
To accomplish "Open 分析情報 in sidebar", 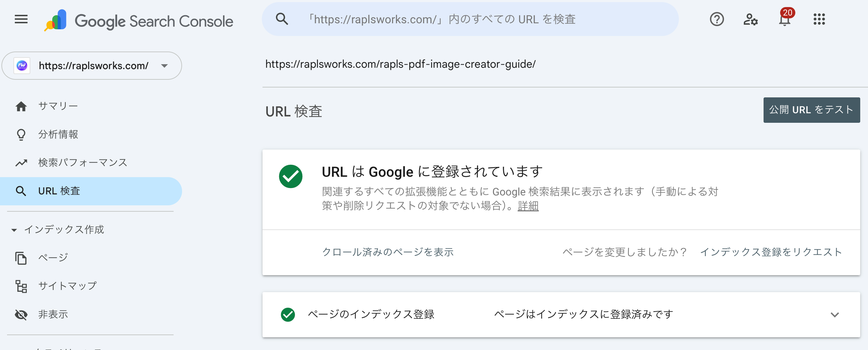I will coord(91,134).
